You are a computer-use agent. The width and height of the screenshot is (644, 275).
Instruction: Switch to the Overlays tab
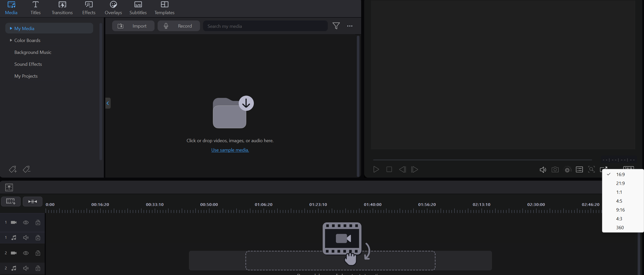(113, 8)
